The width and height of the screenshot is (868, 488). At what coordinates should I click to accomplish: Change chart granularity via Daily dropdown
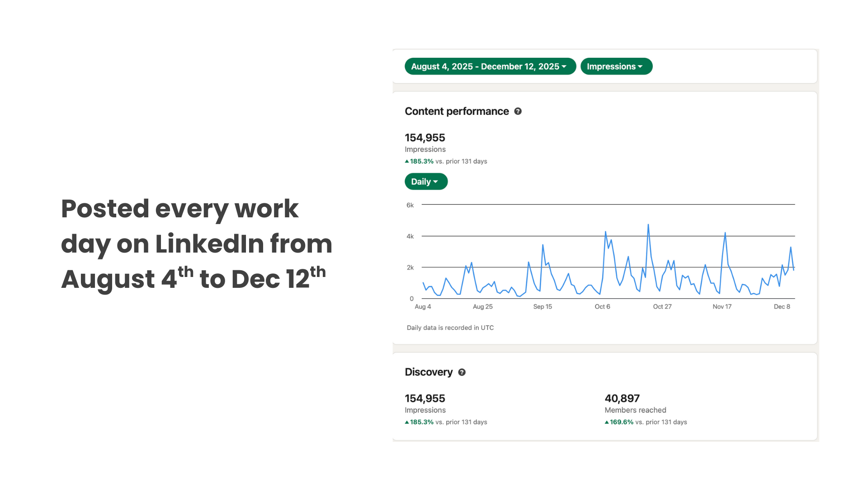pyautogui.click(x=425, y=181)
